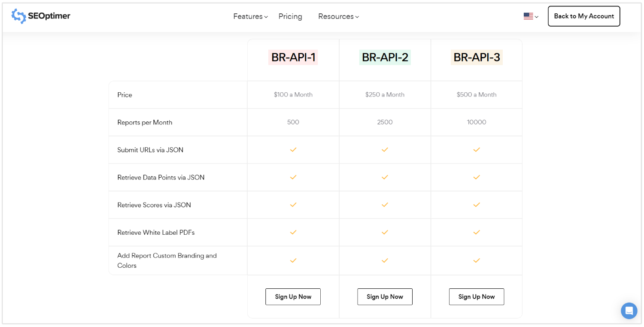Screen dimensions: 644x327
Task: Click the Reports per Month row label
Action: tap(145, 122)
